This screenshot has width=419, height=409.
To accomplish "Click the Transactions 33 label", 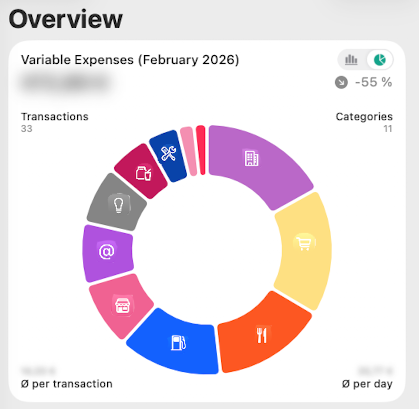I will coord(55,122).
